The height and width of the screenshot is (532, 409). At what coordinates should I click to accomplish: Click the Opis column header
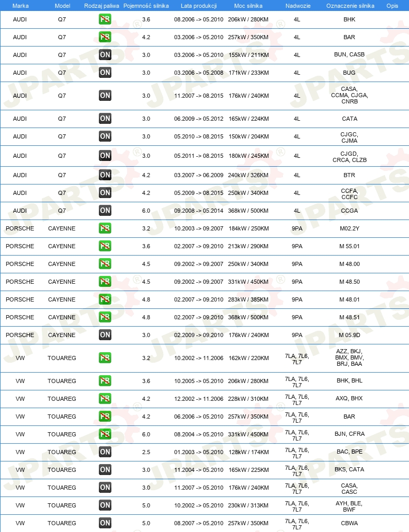tap(392, 6)
